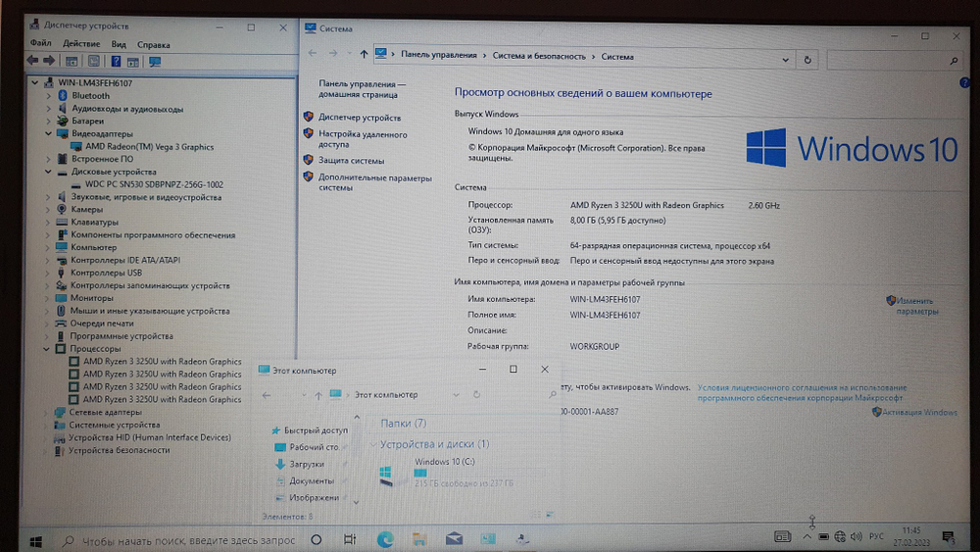Collapse Устройства и диски (1) group
Image resolution: width=980 pixels, height=552 pixels.
pyautogui.click(x=373, y=444)
